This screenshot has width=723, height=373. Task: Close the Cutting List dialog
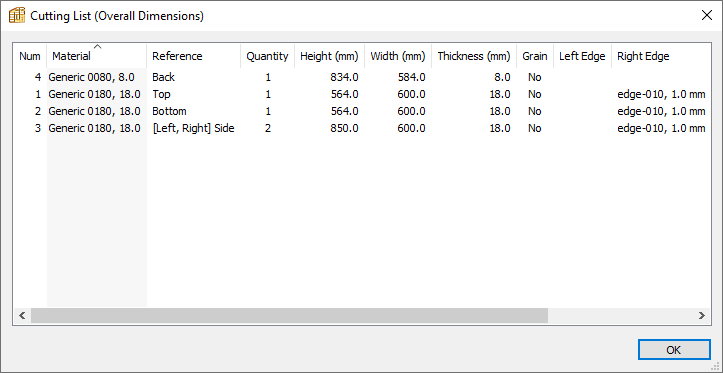tap(706, 15)
